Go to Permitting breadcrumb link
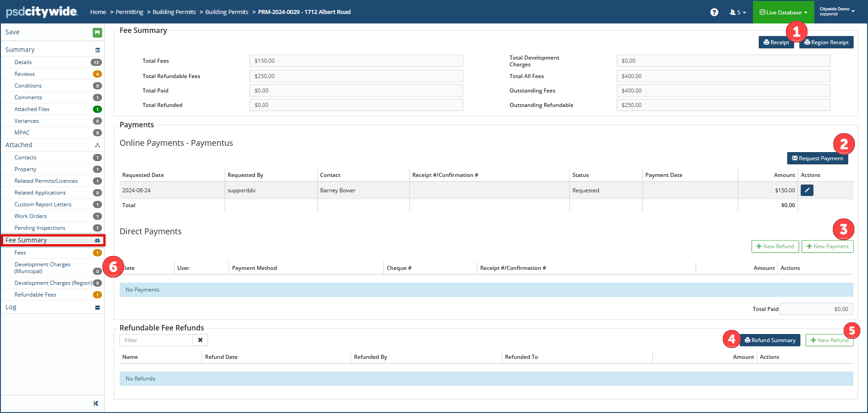 tap(129, 12)
